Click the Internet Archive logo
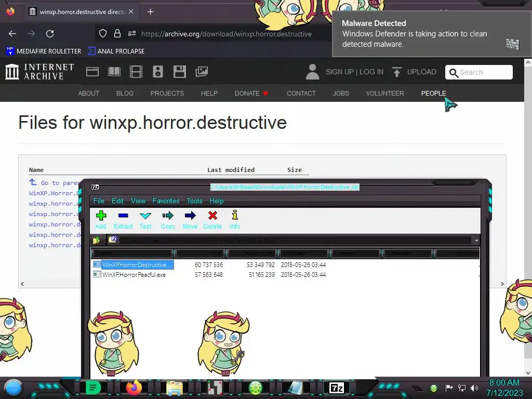 click(x=39, y=72)
